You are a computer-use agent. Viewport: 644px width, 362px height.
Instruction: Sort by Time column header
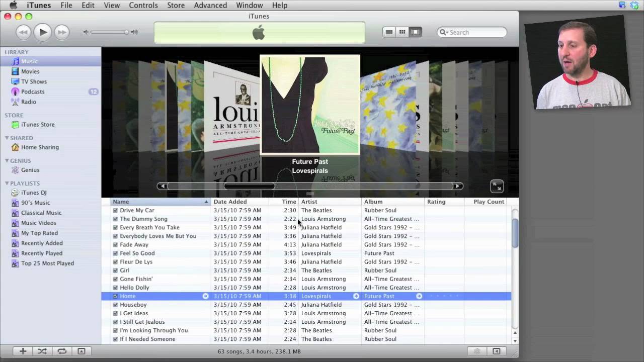[x=284, y=202]
